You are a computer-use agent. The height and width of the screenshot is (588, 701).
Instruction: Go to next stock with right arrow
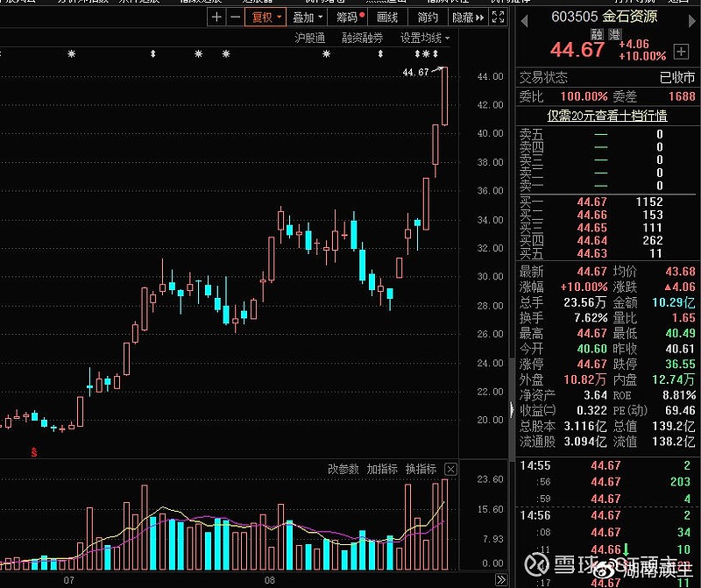tap(691, 20)
